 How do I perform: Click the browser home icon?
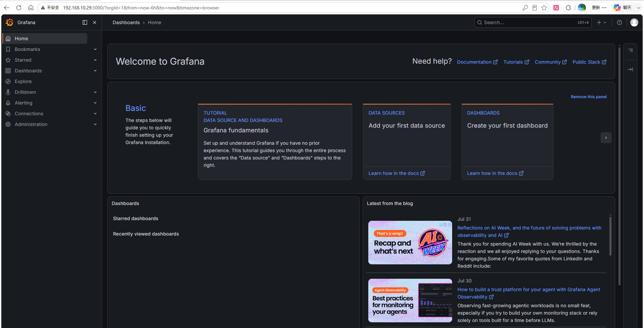pyautogui.click(x=31, y=8)
